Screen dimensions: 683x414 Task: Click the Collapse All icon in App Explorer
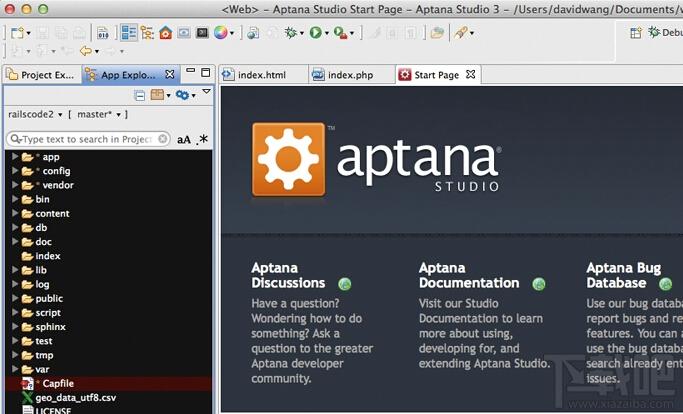pyautogui.click(x=139, y=95)
